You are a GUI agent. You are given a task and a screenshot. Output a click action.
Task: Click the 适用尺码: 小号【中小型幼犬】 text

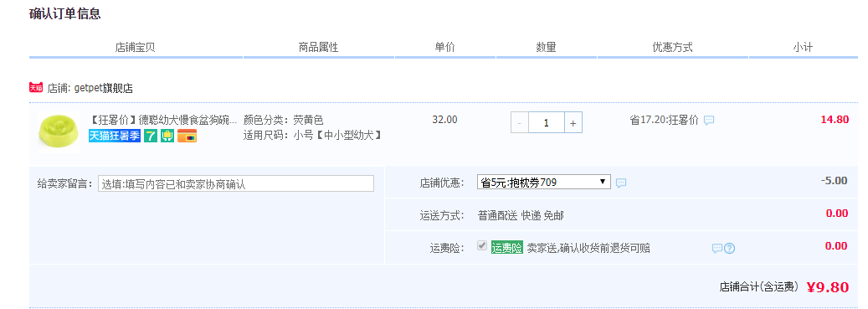click(x=313, y=135)
